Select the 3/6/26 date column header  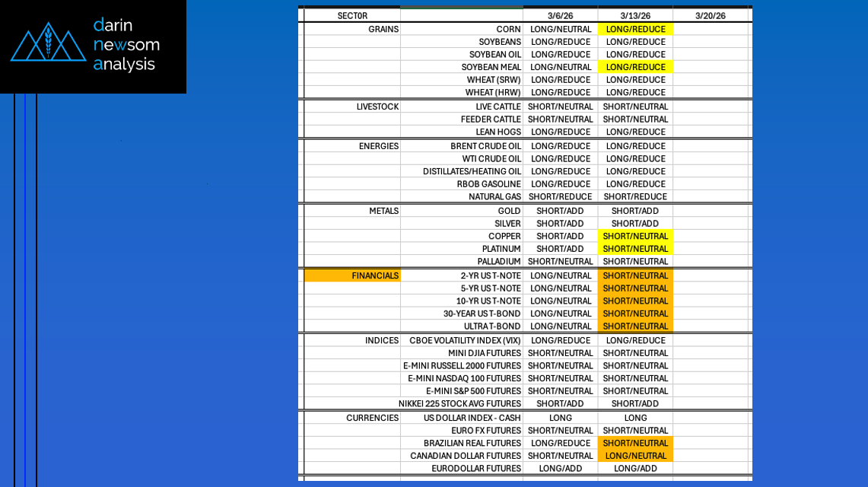(560, 16)
